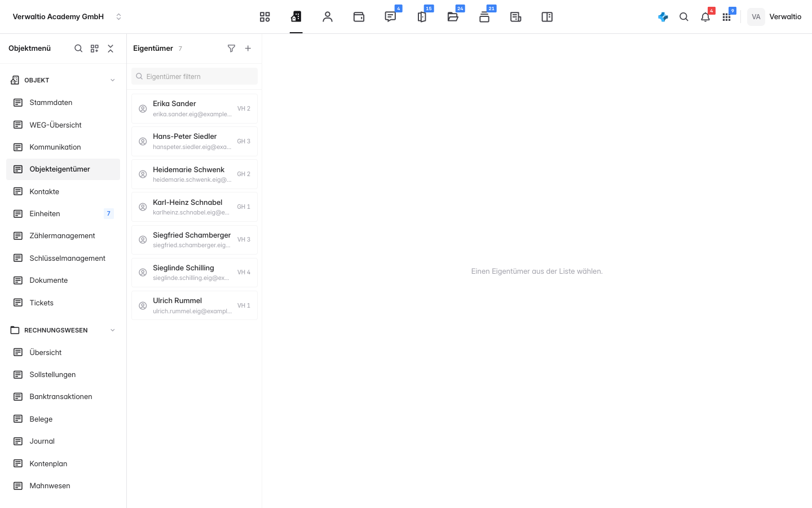Image resolution: width=812 pixels, height=508 pixels.
Task: Open global search magnifier in top bar
Action: (x=684, y=17)
